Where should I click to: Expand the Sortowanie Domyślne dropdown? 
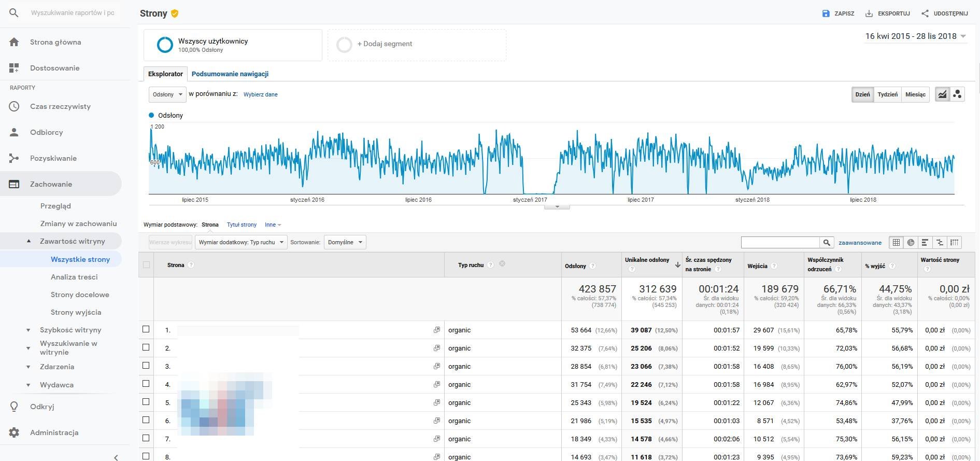tap(345, 242)
